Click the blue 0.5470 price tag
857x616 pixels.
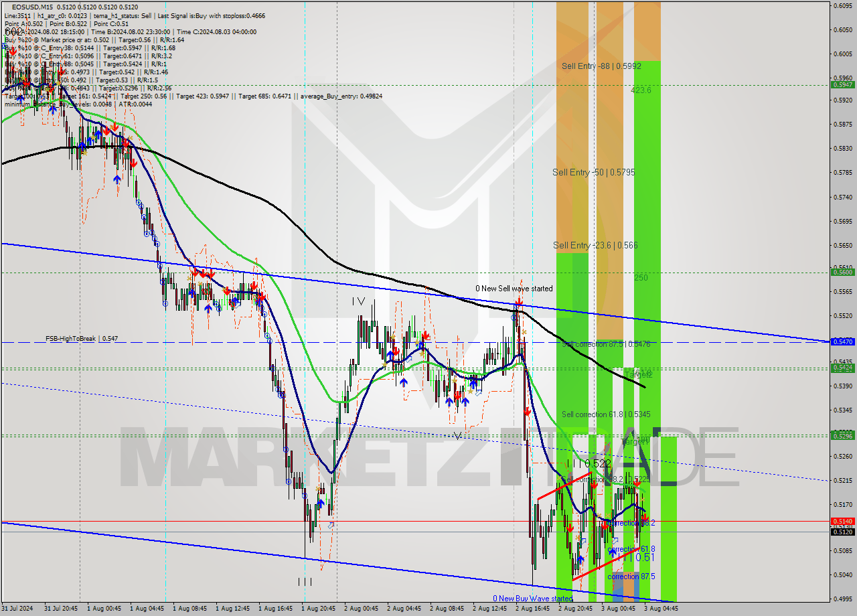point(842,341)
